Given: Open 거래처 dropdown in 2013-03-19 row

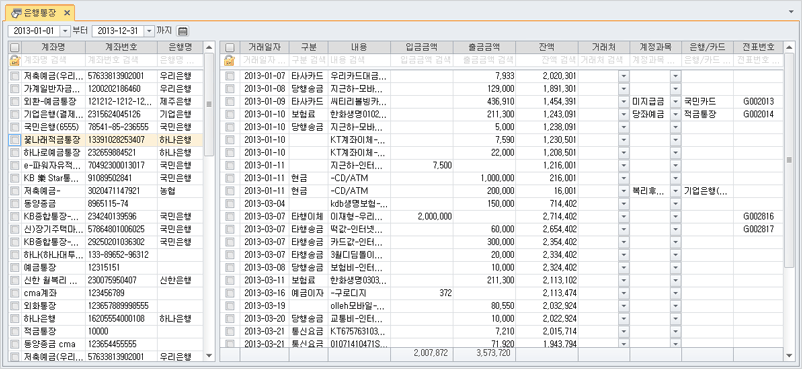Looking at the screenshot, I should tap(623, 306).
